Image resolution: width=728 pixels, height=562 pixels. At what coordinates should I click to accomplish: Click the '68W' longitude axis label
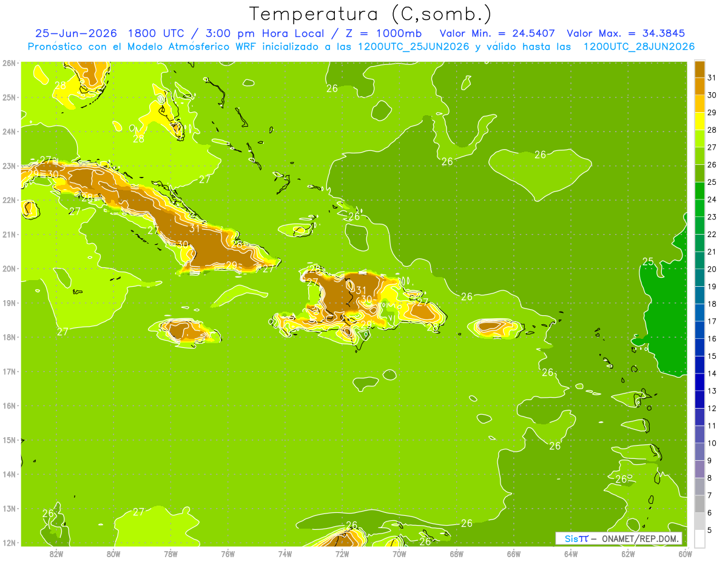coord(457,554)
